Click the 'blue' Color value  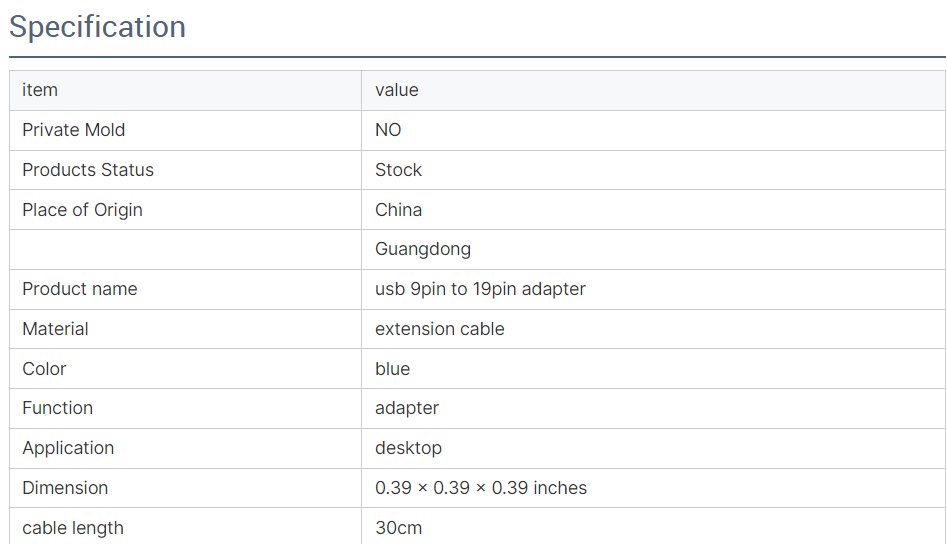click(x=392, y=369)
